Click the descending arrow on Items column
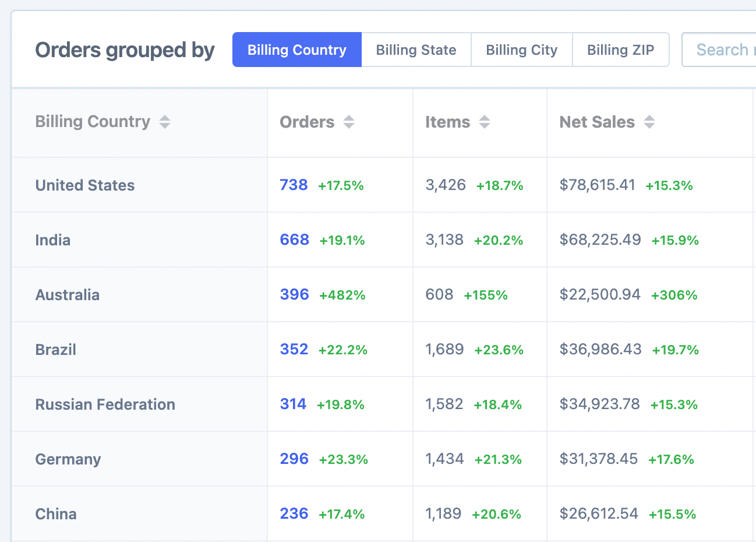The image size is (756, 542). pos(484,125)
